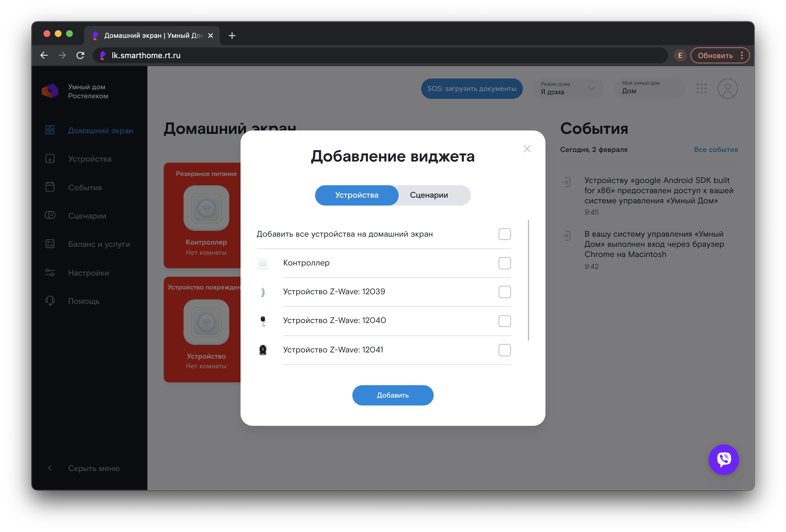Open Баланс и услуги menu item
The height and width of the screenshot is (532, 786).
[99, 244]
